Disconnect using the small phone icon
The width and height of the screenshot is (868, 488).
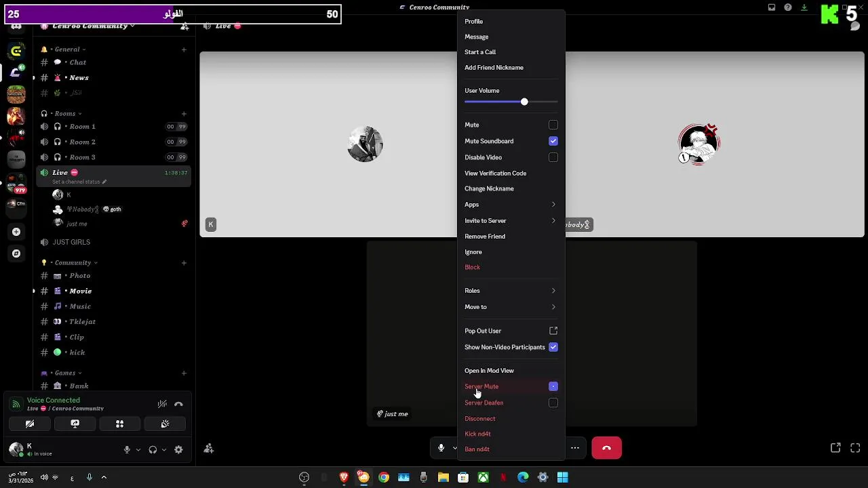click(178, 404)
